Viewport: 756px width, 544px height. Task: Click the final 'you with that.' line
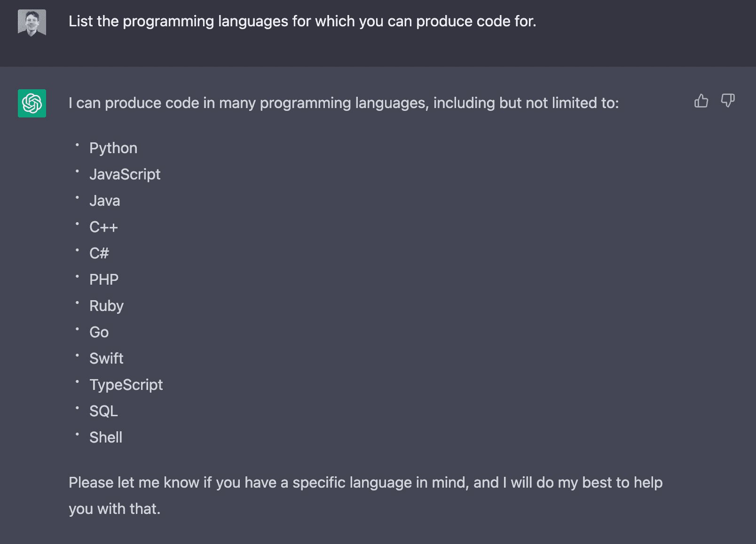point(115,509)
